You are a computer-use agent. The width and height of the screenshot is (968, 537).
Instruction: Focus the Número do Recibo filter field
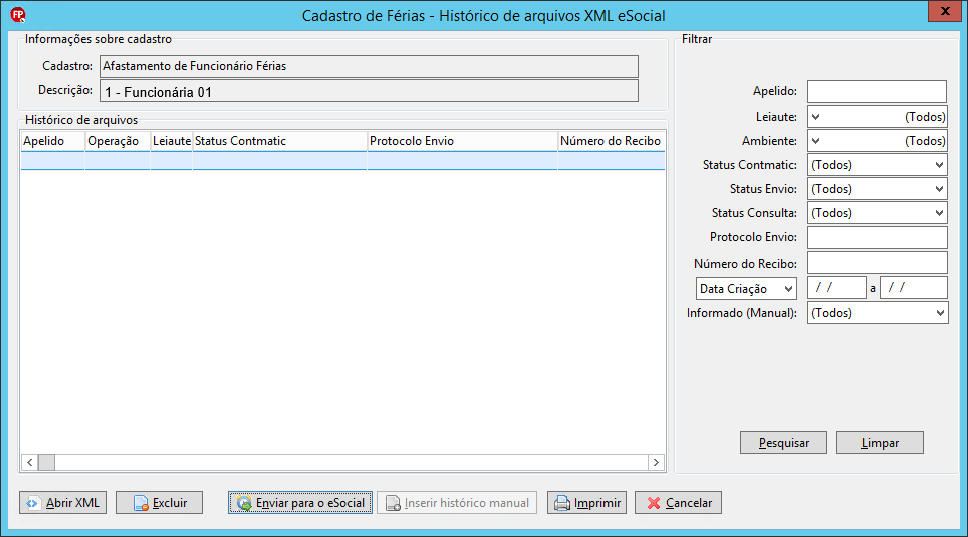(x=877, y=262)
